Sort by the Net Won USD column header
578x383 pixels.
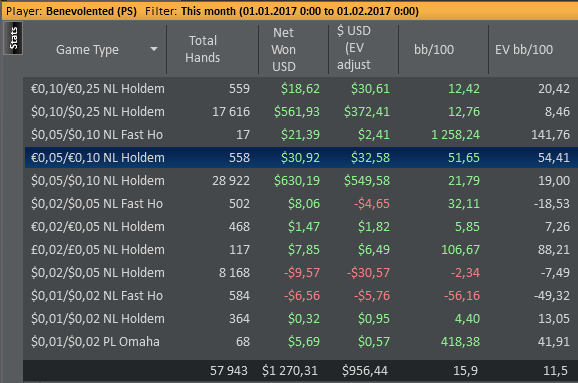click(x=283, y=49)
